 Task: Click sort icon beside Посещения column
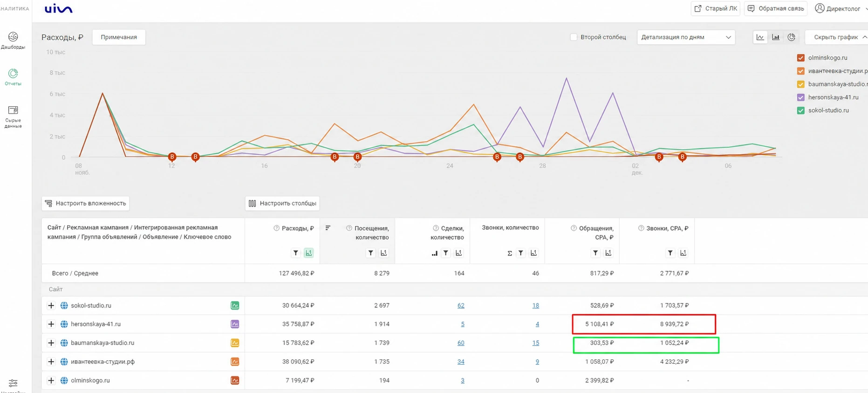coord(328,228)
